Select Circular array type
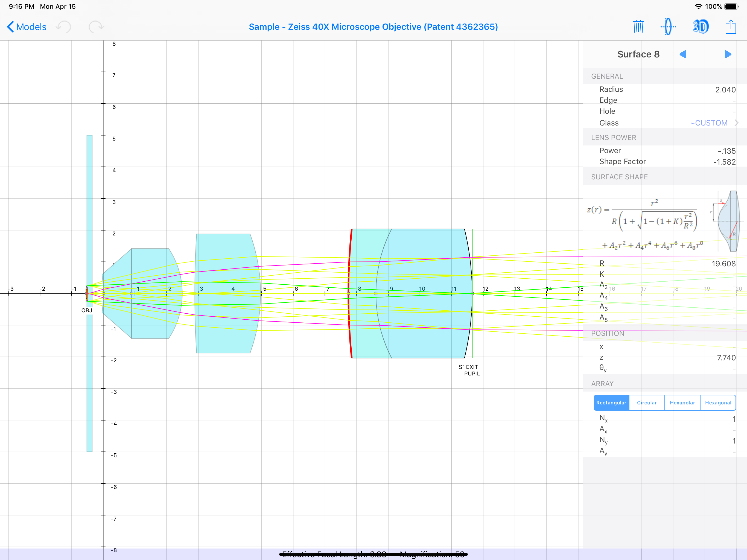747x560 pixels. (647, 402)
